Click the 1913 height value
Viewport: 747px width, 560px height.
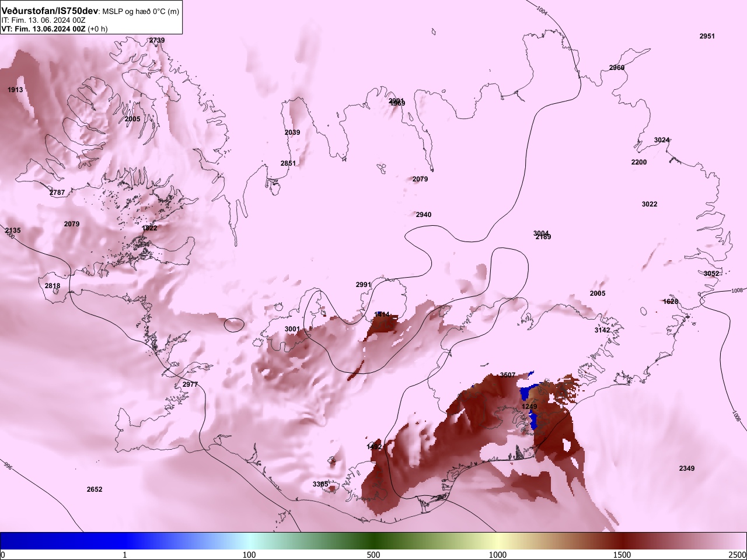15,90
